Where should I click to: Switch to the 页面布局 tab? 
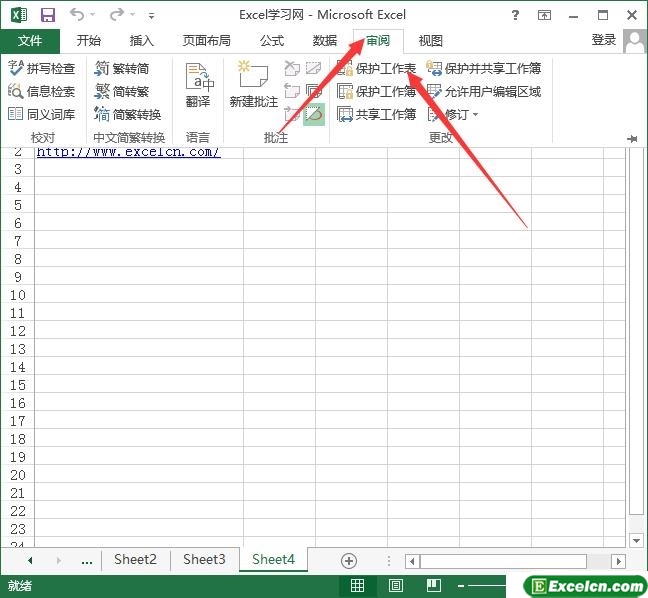(206, 41)
